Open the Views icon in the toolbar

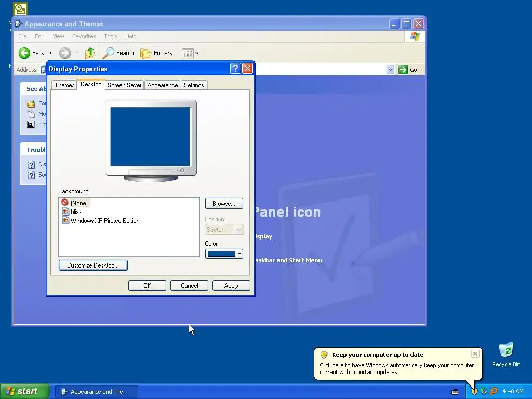tap(187, 54)
